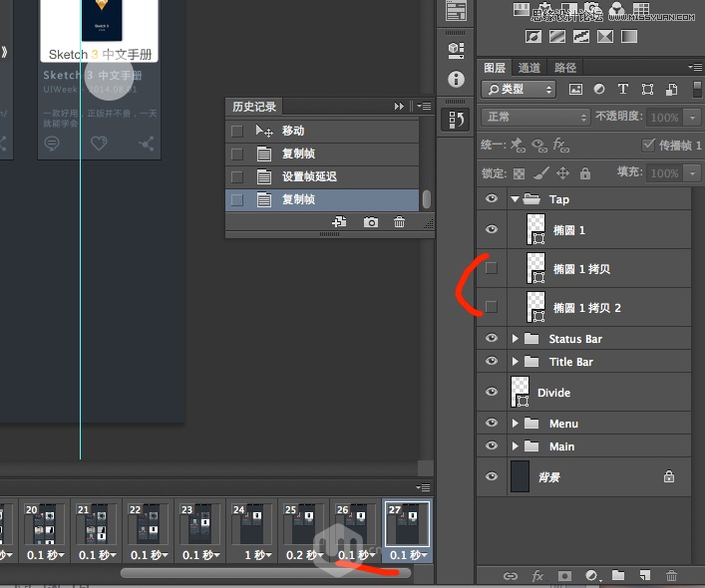Filter layers by pixel layer icon
Viewport: 705px width, 588px height.
click(575, 89)
